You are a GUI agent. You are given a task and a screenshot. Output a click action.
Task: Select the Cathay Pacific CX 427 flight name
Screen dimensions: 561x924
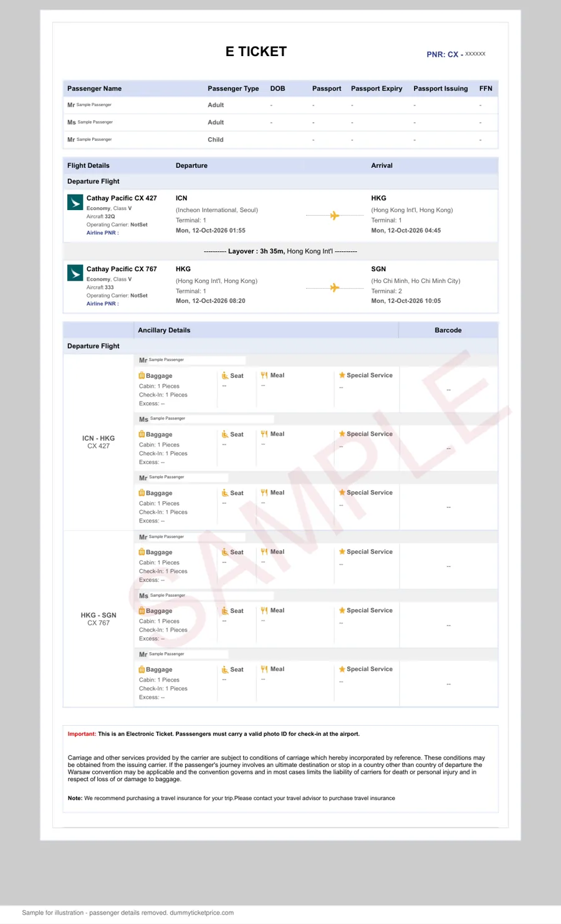(122, 198)
